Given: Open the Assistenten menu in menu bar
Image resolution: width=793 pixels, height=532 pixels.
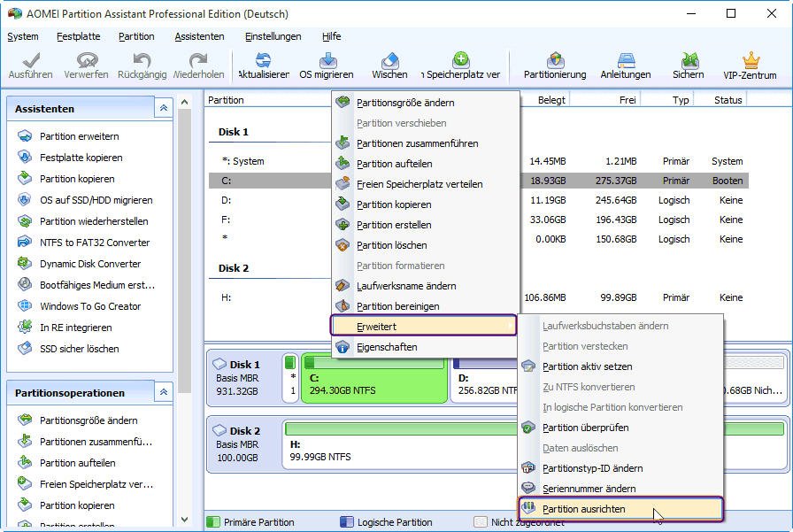Looking at the screenshot, I should (x=199, y=36).
